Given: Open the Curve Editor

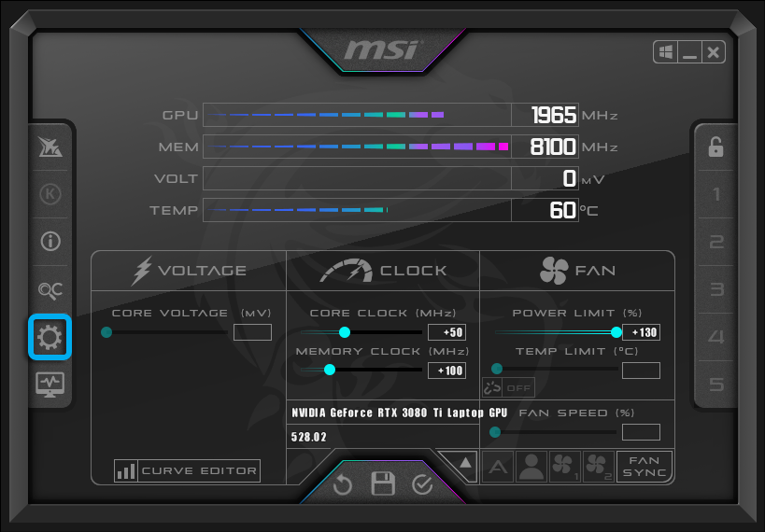Looking at the screenshot, I should [187, 470].
